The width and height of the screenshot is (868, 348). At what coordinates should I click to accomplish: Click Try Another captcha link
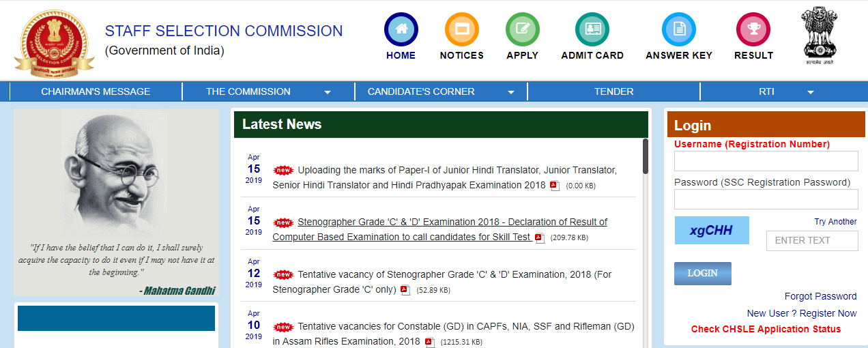(835, 222)
